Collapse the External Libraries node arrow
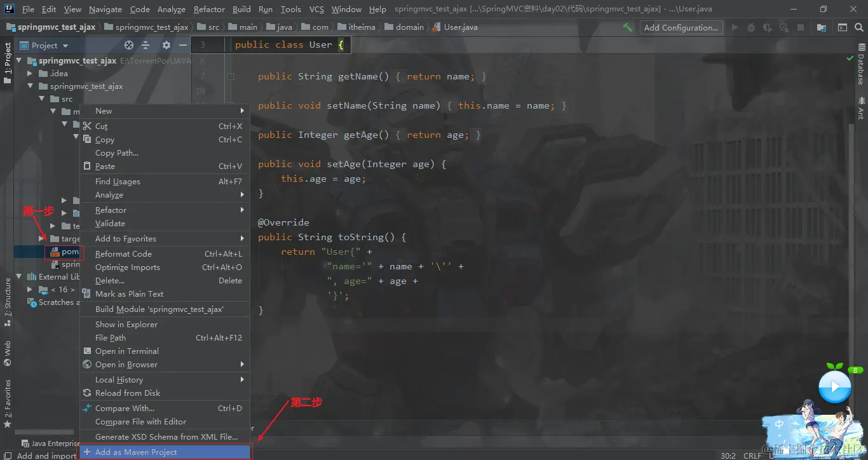Image resolution: width=868 pixels, height=460 pixels. [x=19, y=277]
